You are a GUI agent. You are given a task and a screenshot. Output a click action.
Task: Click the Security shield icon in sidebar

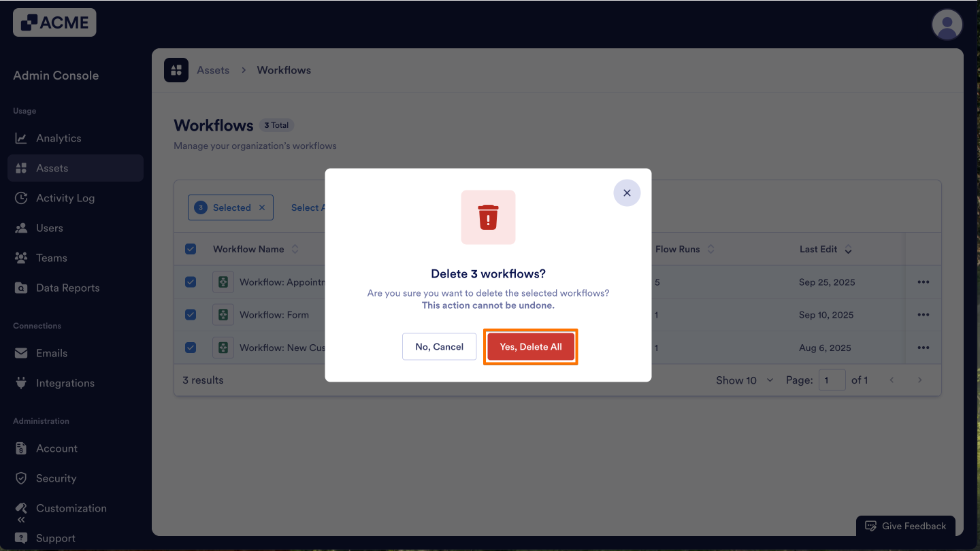(21, 478)
